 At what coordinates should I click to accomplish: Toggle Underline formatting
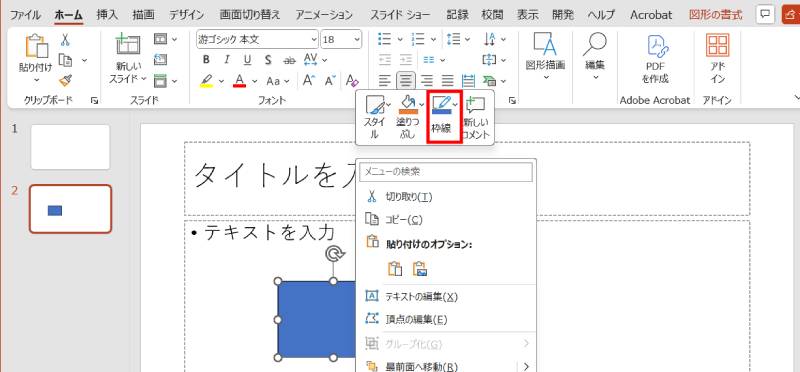[247, 60]
